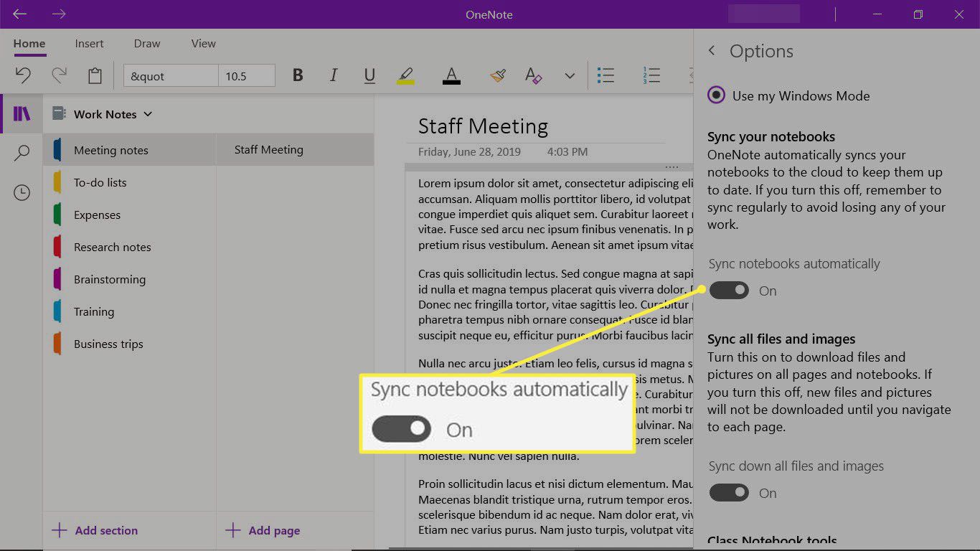Click the forward arrow in title bar
The height and width of the screenshot is (551, 980).
click(59, 14)
